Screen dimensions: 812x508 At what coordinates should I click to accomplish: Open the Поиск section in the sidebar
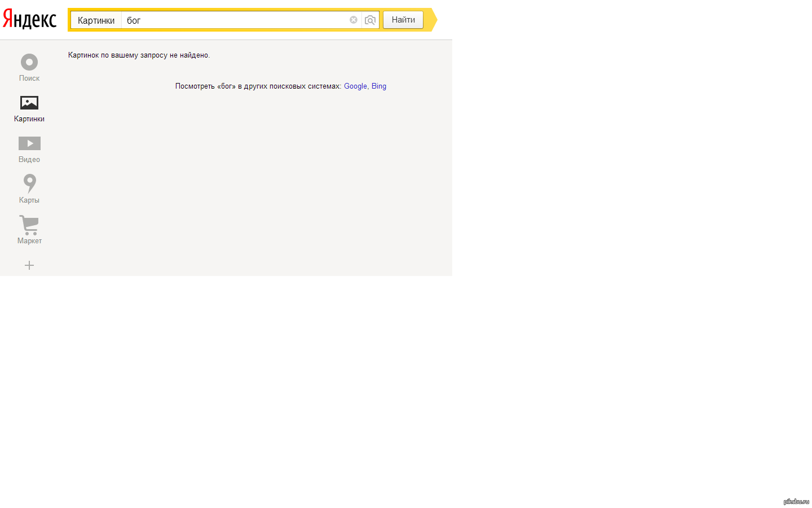(29, 68)
